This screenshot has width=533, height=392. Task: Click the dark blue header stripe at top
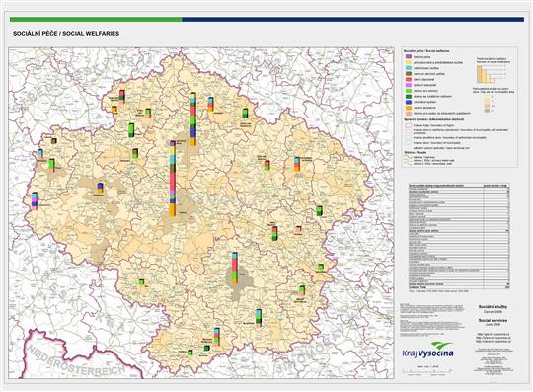click(352, 20)
